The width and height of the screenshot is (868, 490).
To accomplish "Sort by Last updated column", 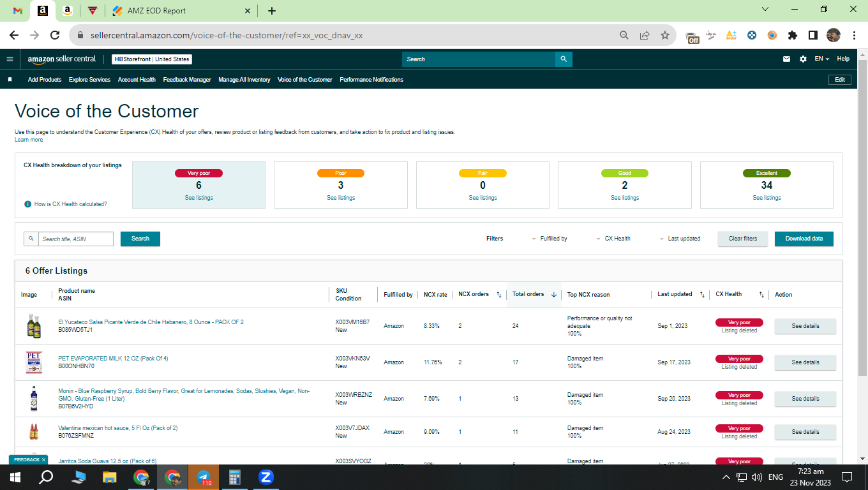I will [702, 295].
